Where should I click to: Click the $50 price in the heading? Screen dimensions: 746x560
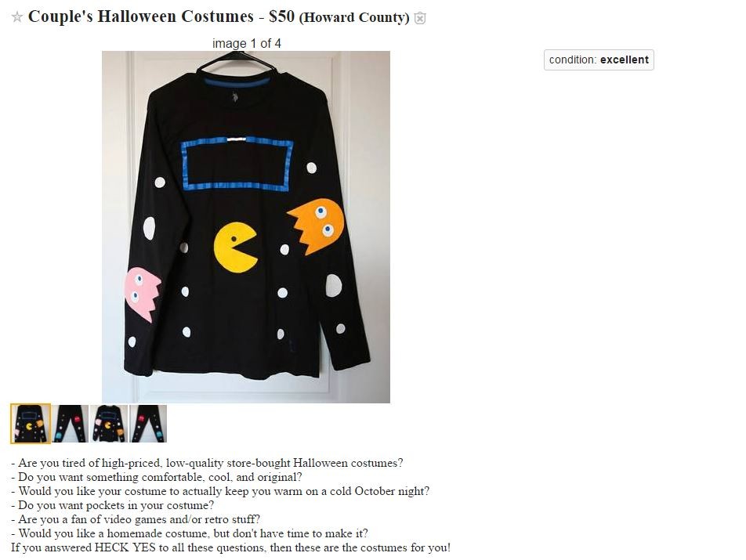281,16
